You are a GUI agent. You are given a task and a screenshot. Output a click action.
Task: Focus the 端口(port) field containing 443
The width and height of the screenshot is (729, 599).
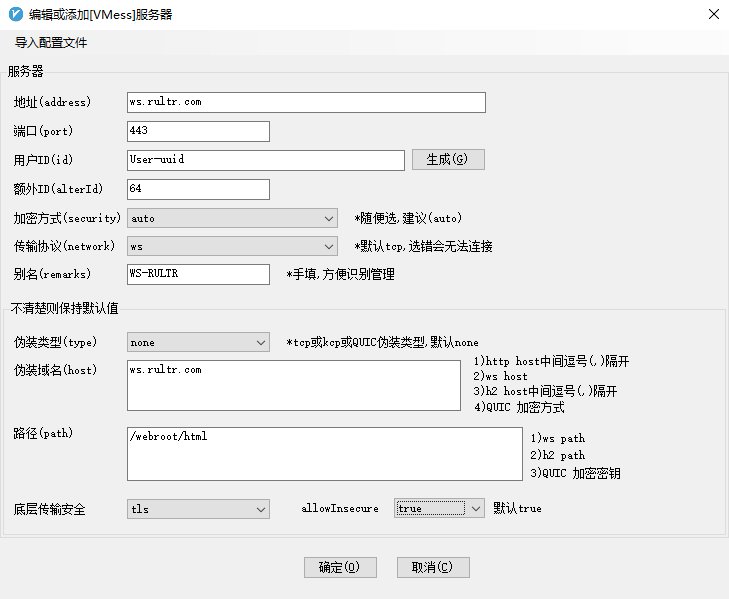pyautogui.click(x=198, y=131)
